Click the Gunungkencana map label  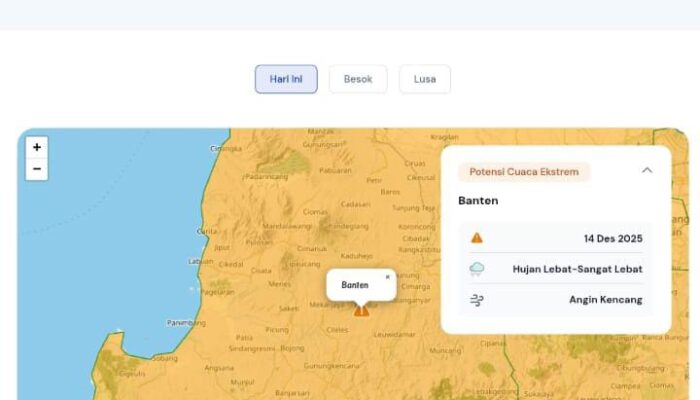[332, 366]
